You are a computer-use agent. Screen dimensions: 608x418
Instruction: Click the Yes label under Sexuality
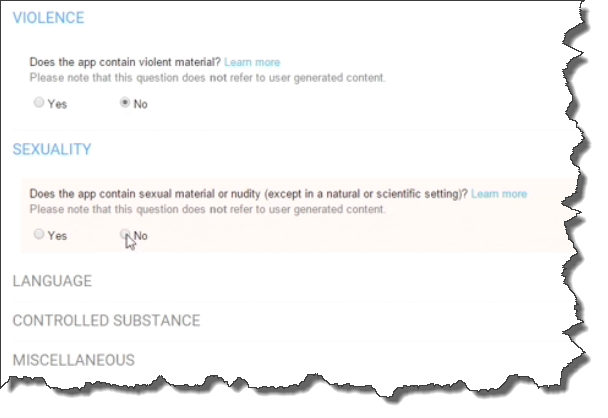tap(57, 236)
